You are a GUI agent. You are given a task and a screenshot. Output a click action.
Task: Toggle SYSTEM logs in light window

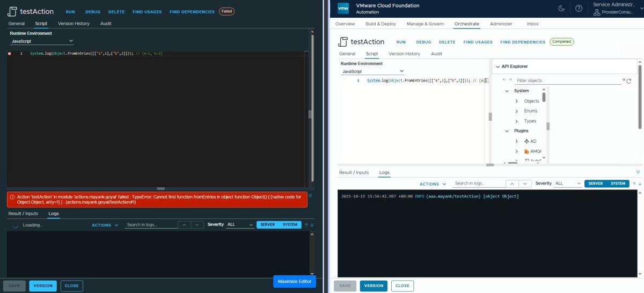click(618, 184)
